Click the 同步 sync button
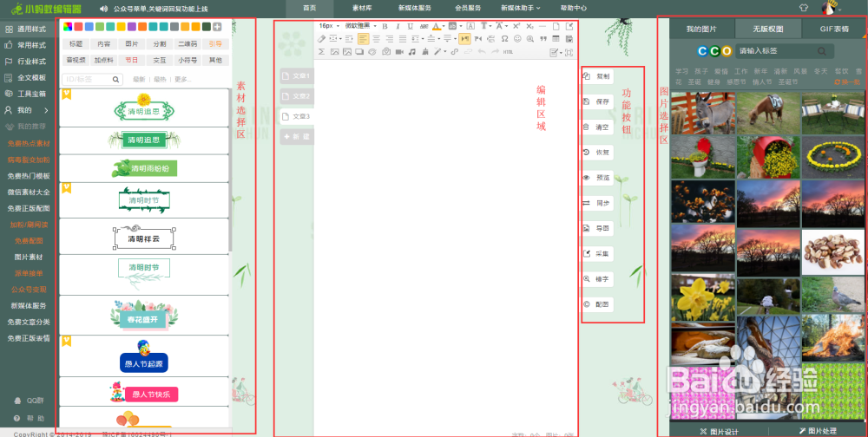Viewport: 868px width, 437px height. point(598,204)
